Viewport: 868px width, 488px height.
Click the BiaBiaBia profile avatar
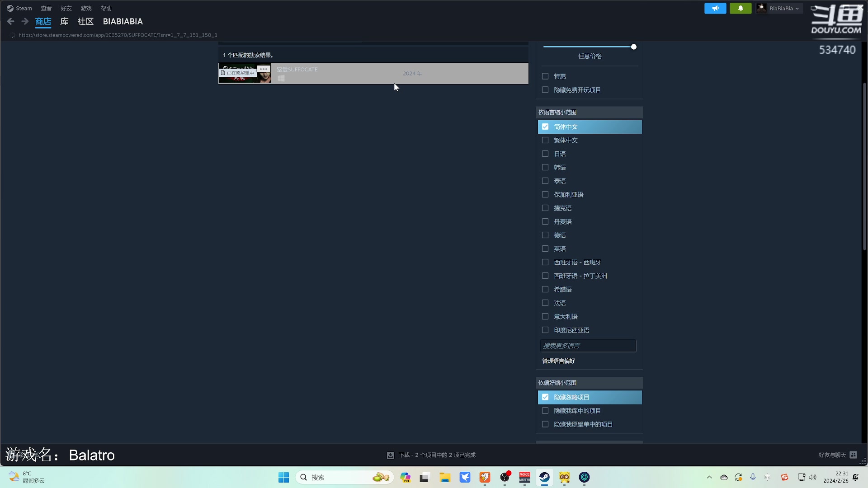[x=761, y=8]
